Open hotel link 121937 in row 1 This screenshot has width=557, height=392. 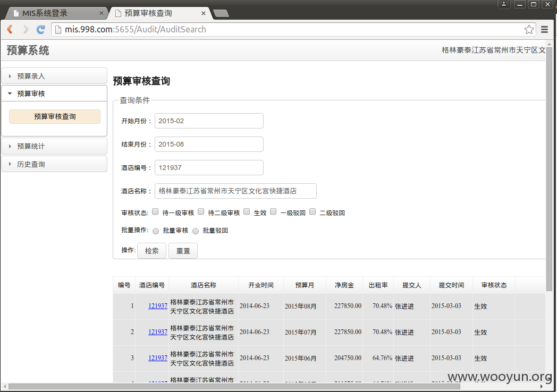(158, 306)
